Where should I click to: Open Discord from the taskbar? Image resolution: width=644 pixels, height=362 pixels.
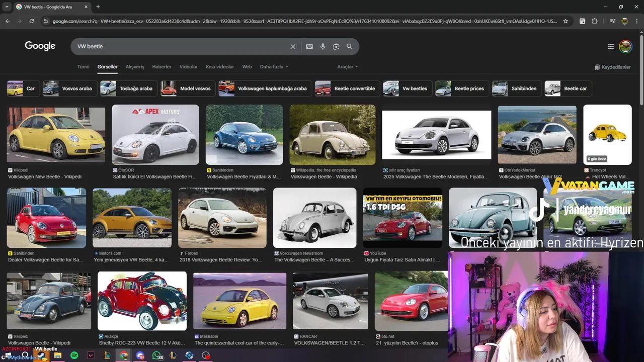[140, 355]
